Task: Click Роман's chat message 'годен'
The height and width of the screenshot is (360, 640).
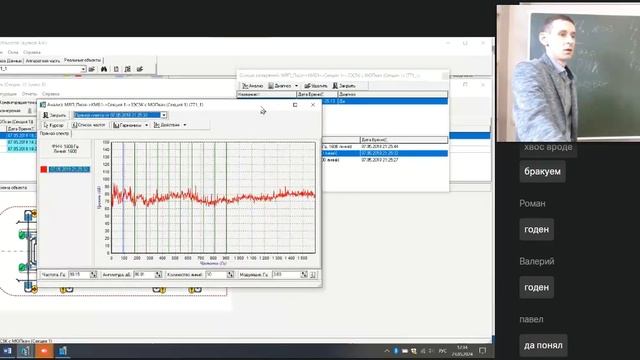Action: click(537, 229)
